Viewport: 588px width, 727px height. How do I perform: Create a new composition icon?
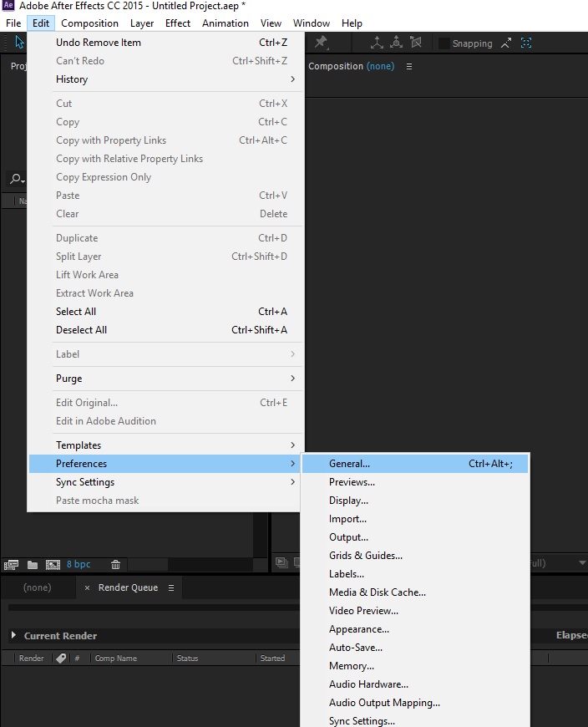click(x=53, y=564)
